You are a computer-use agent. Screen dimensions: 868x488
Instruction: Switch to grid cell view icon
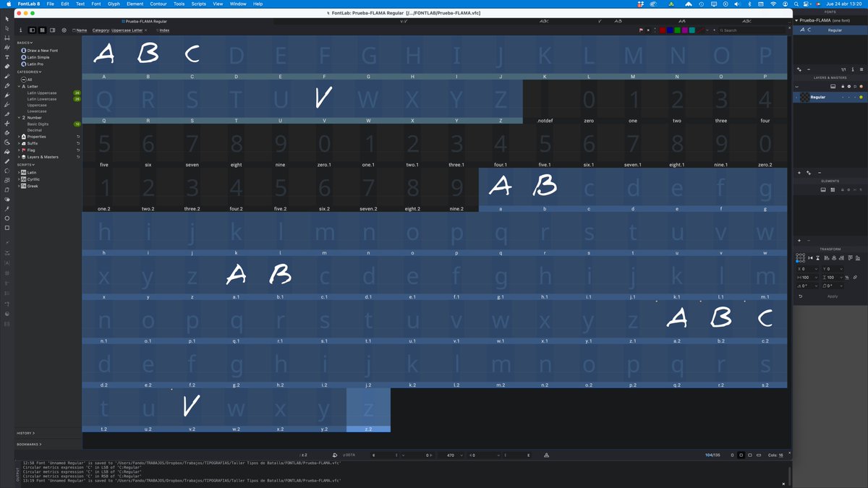click(x=42, y=30)
